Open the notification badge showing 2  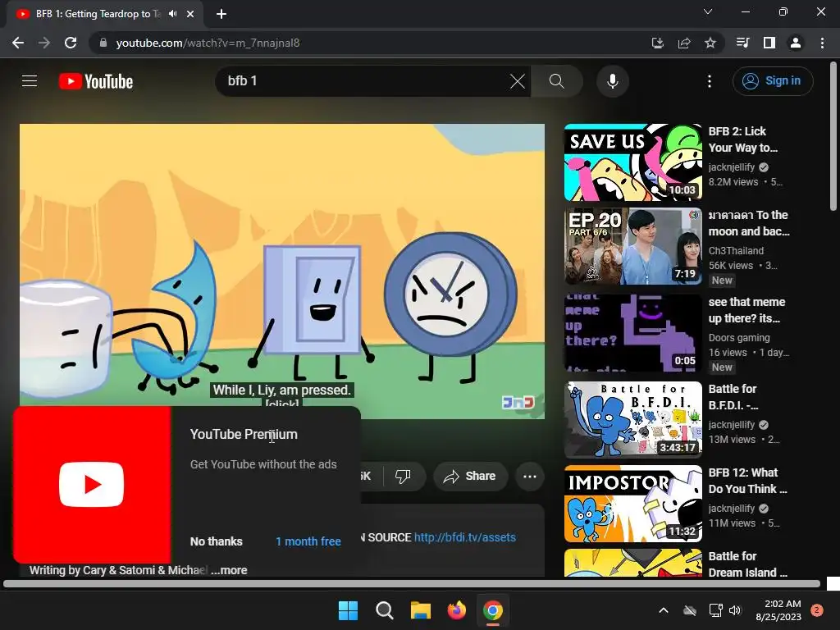817,610
